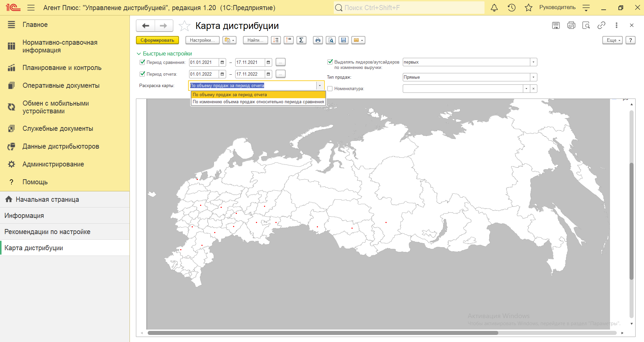The width and height of the screenshot is (644, 342).
Task: Switch to Начальная страница tab
Action: point(65,199)
